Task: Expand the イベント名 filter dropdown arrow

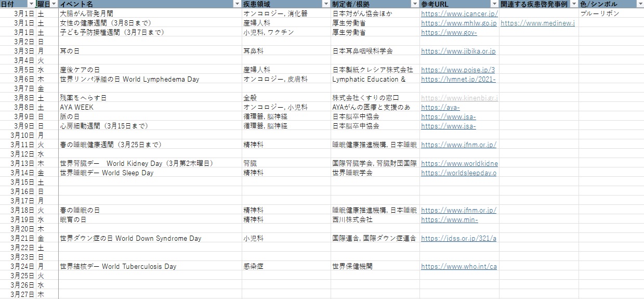Action: click(x=236, y=4)
